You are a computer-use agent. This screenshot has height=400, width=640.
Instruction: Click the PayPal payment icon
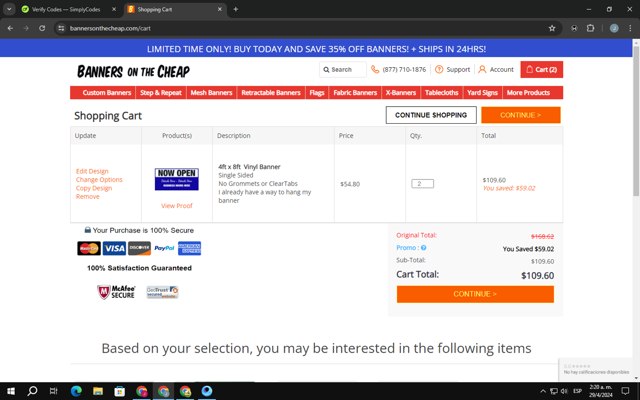[x=164, y=248]
